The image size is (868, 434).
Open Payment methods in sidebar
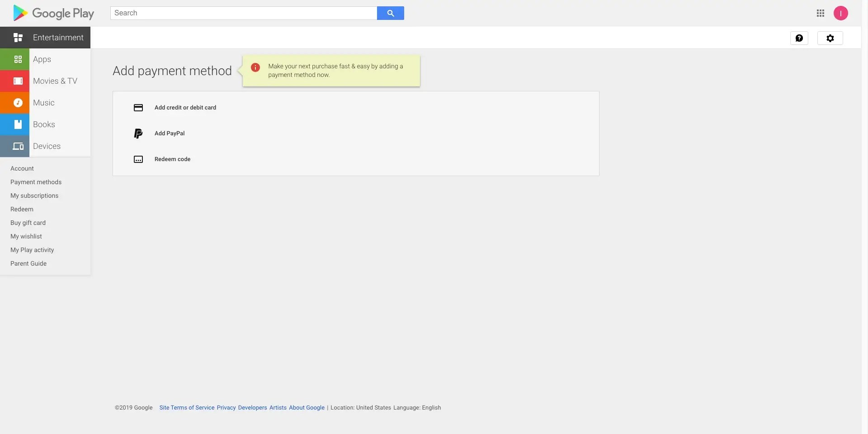click(x=36, y=182)
